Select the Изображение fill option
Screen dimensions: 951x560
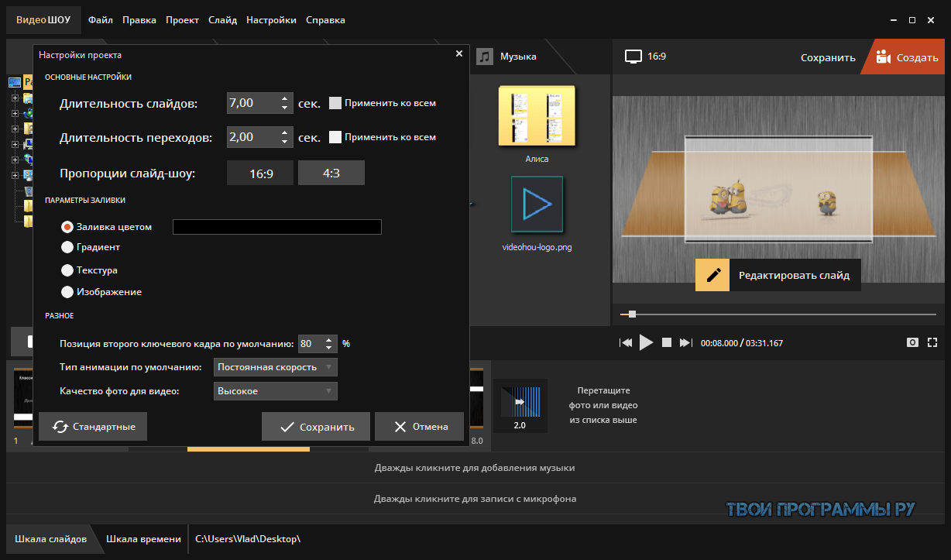tap(67, 292)
